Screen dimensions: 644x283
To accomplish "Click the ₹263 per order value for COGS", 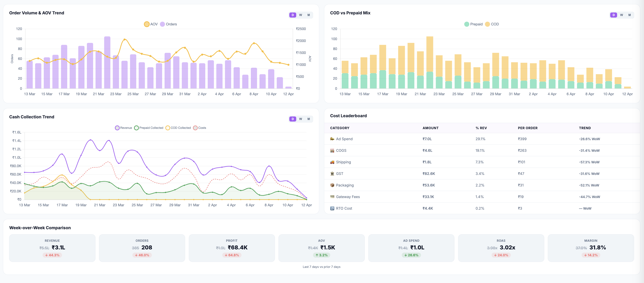I will tap(522, 151).
